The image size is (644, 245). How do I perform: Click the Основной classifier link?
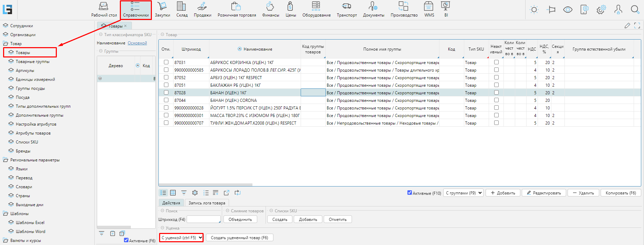point(137,43)
